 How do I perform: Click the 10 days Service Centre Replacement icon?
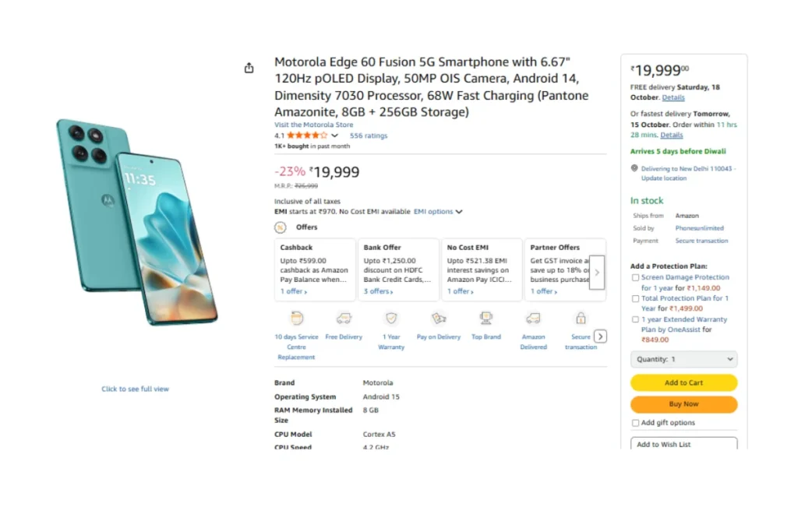coord(296,318)
